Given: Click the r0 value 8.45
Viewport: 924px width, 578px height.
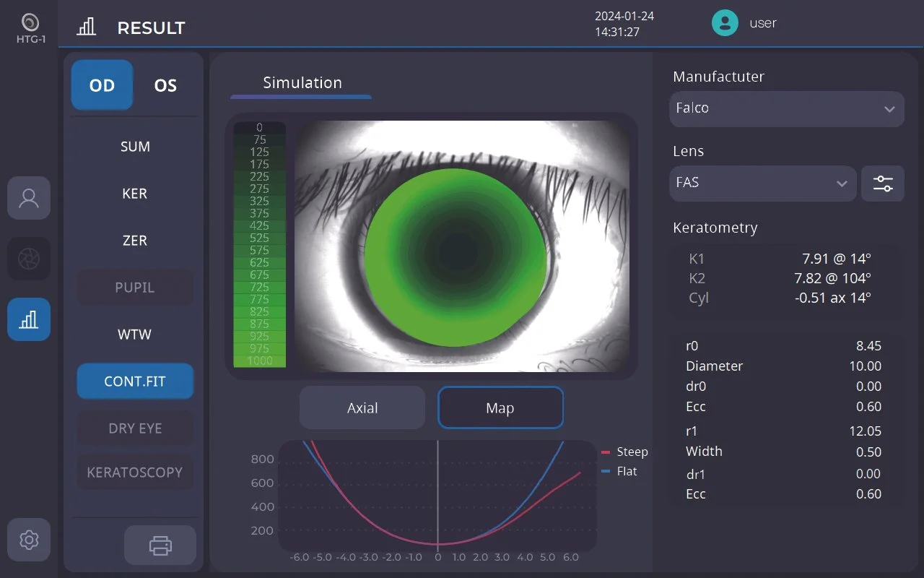Looking at the screenshot, I should point(868,346).
